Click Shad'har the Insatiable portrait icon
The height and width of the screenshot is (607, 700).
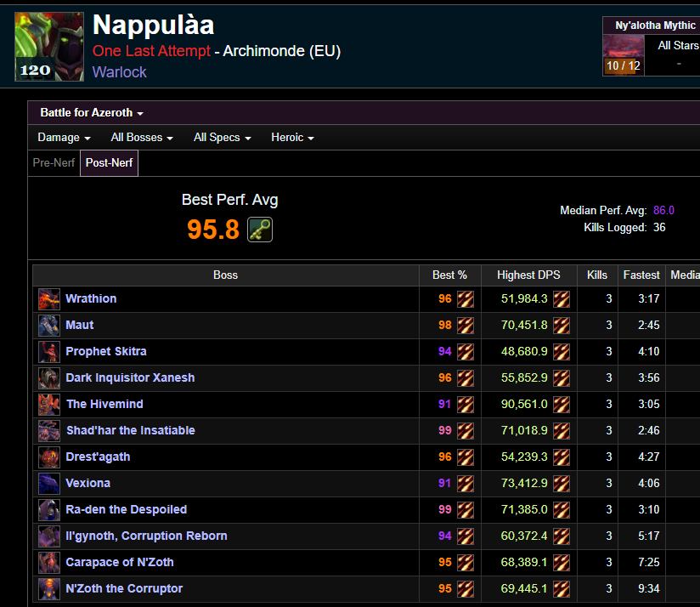49,430
